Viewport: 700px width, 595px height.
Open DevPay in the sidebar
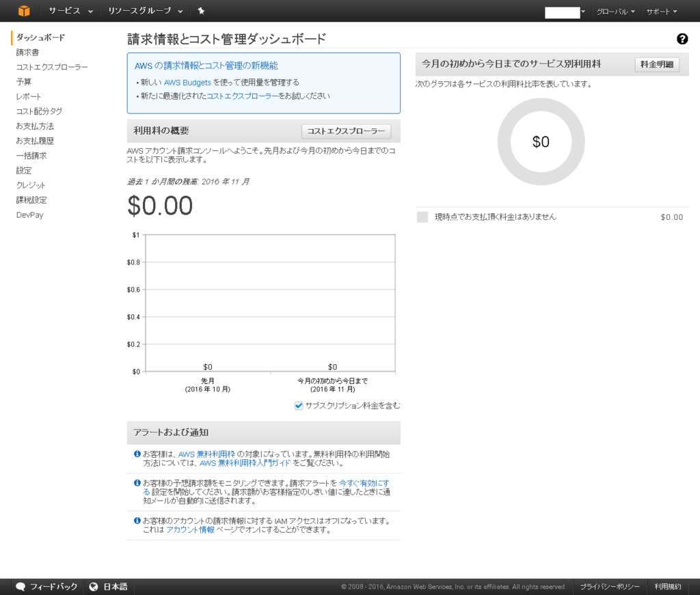[x=30, y=215]
